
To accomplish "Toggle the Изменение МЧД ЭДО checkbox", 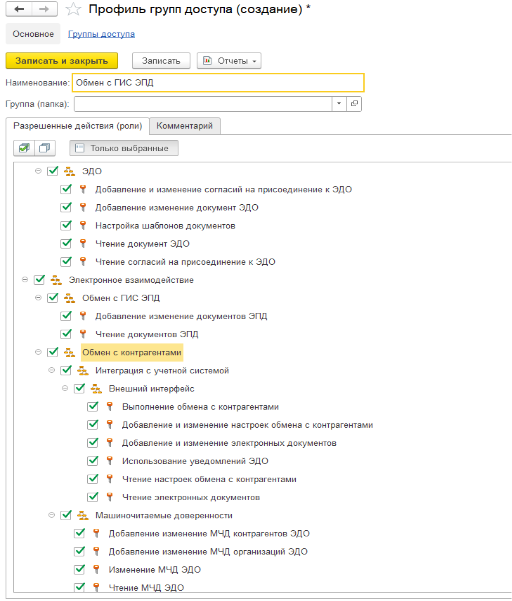I will tap(79, 569).
